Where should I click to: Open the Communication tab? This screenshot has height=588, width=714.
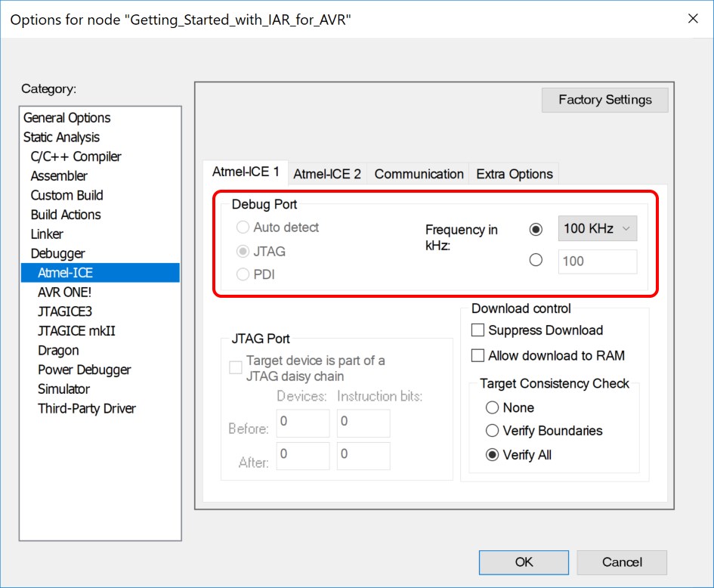pos(419,174)
